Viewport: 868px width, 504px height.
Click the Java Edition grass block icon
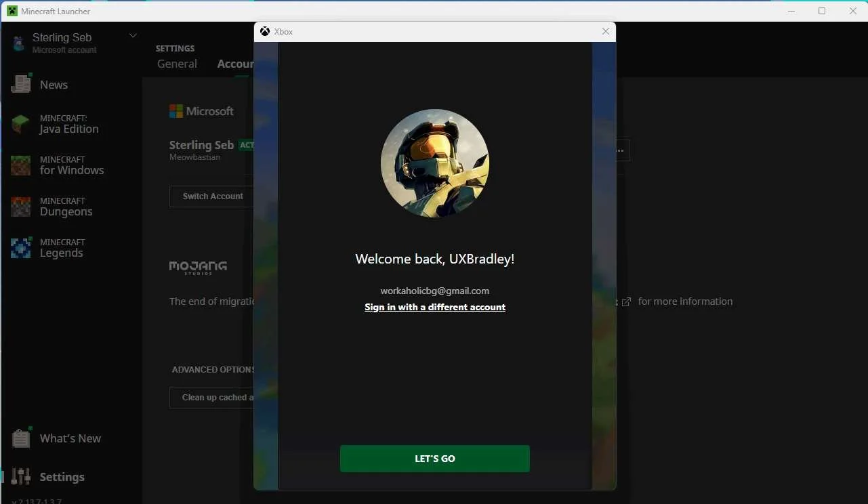[21, 124]
